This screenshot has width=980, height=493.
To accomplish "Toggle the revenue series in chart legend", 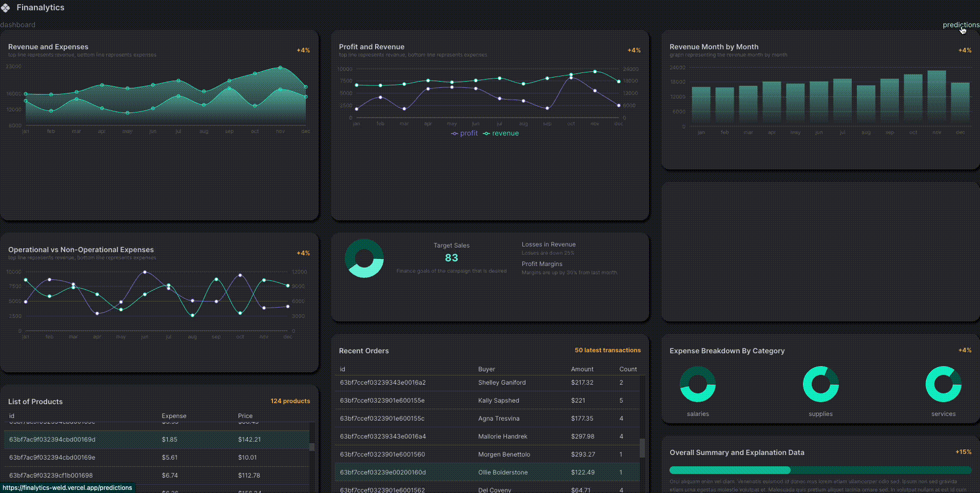I will pyautogui.click(x=501, y=133).
